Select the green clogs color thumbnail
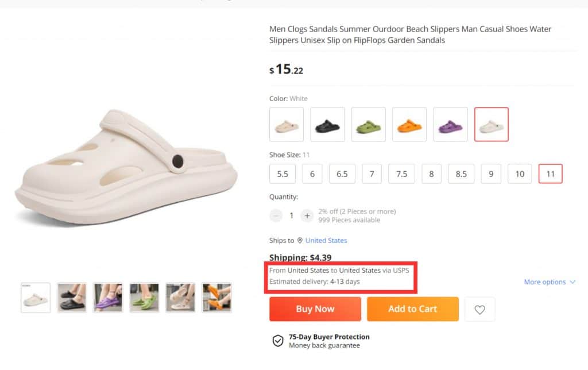The image size is (588, 370). click(x=368, y=124)
